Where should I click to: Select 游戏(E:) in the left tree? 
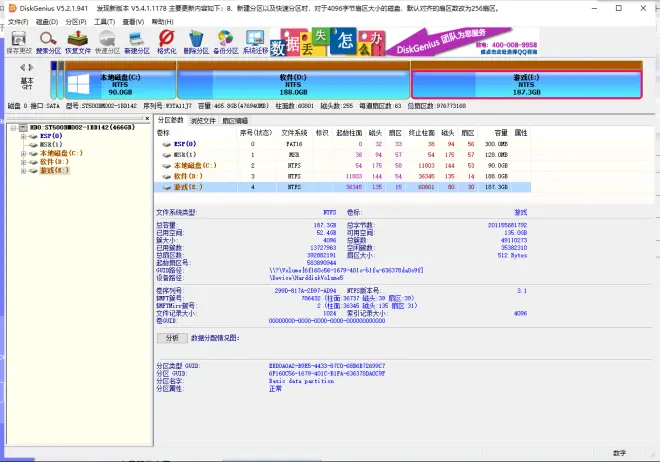click(54, 170)
